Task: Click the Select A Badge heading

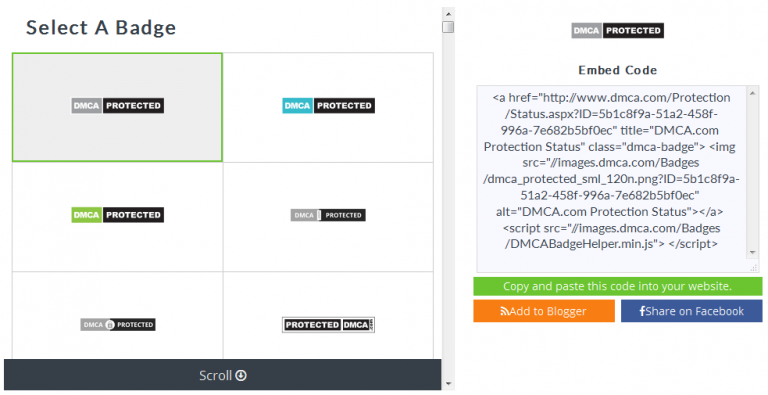Action: (x=101, y=27)
